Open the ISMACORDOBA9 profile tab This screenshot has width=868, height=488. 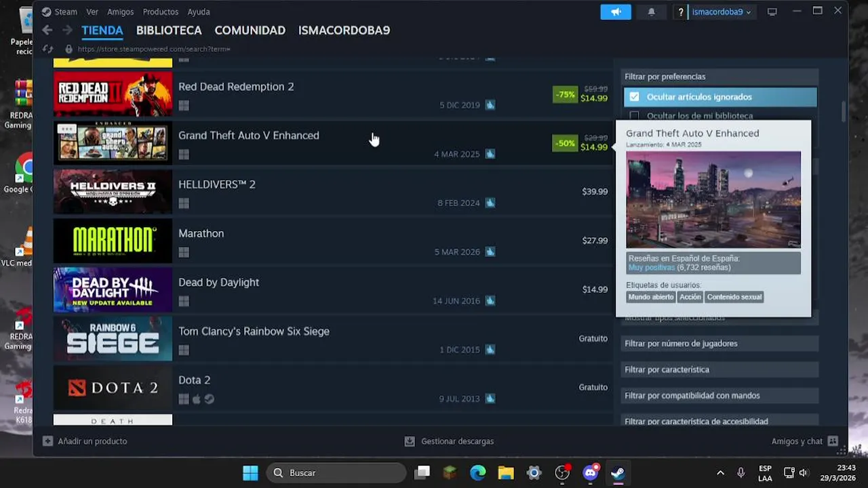344,30
